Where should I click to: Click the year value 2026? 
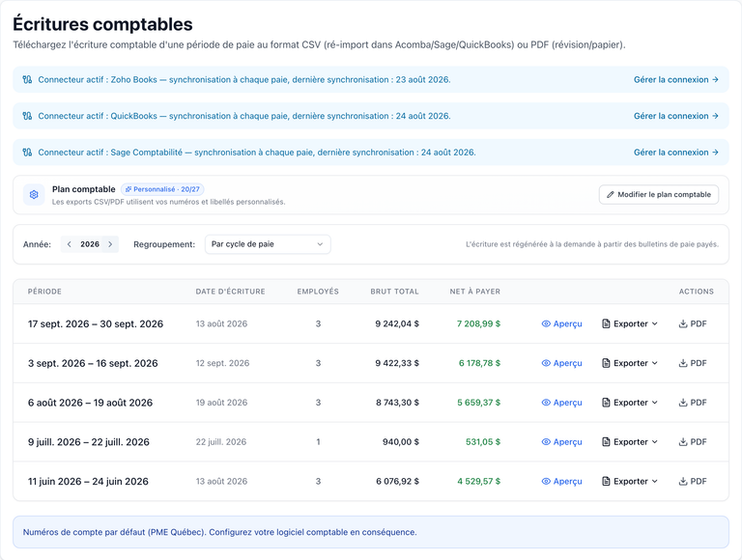tap(90, 244)
